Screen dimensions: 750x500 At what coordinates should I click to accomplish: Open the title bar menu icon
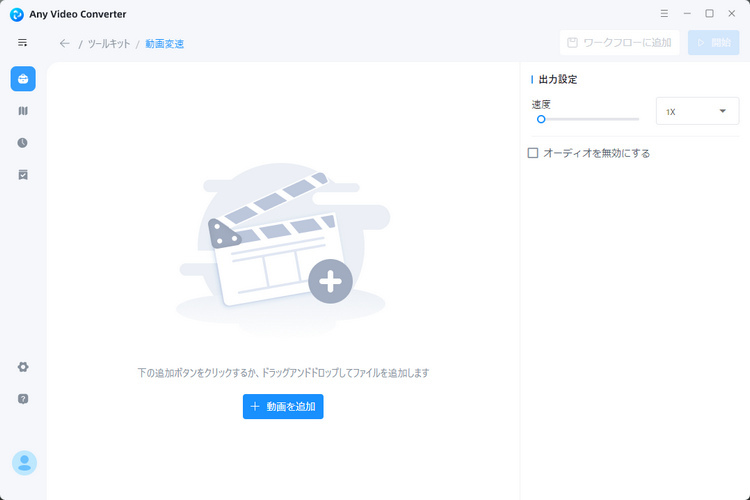click(x=664, y=13)
